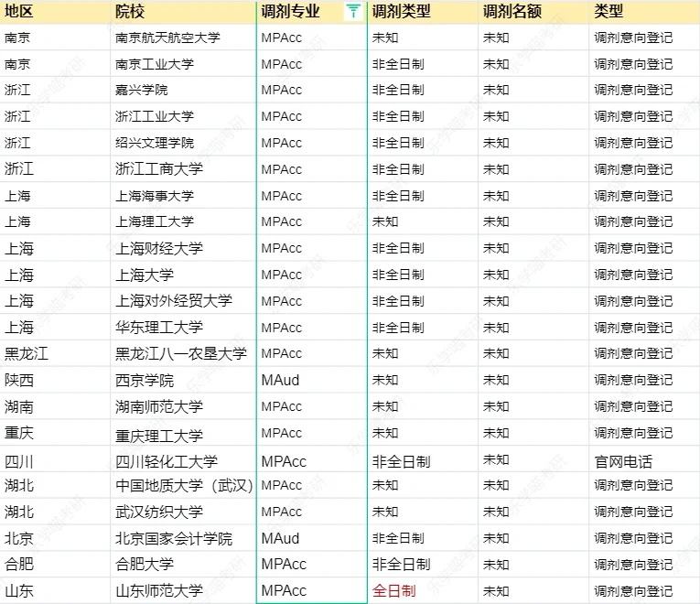Select MAud in the 西京学院 row

coord(280,381)
